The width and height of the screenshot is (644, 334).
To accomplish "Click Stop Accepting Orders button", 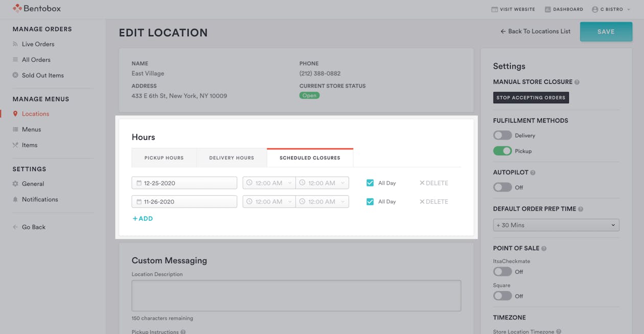I will tap(531, 98).
